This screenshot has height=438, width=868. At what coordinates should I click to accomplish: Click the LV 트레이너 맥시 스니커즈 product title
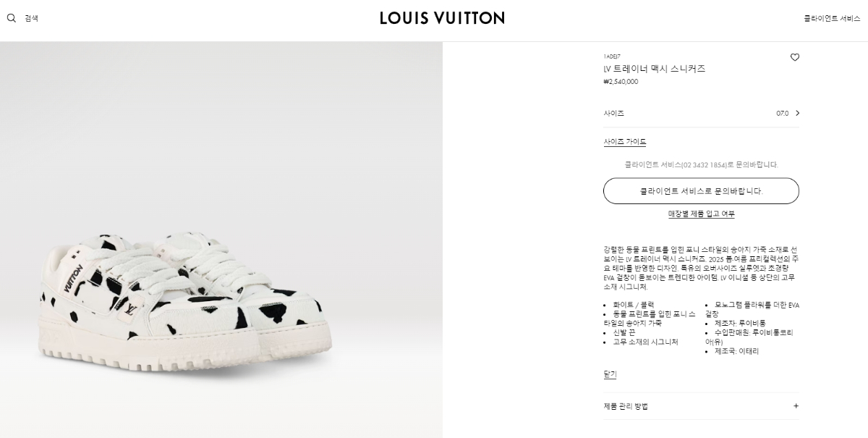click(654, 69)
